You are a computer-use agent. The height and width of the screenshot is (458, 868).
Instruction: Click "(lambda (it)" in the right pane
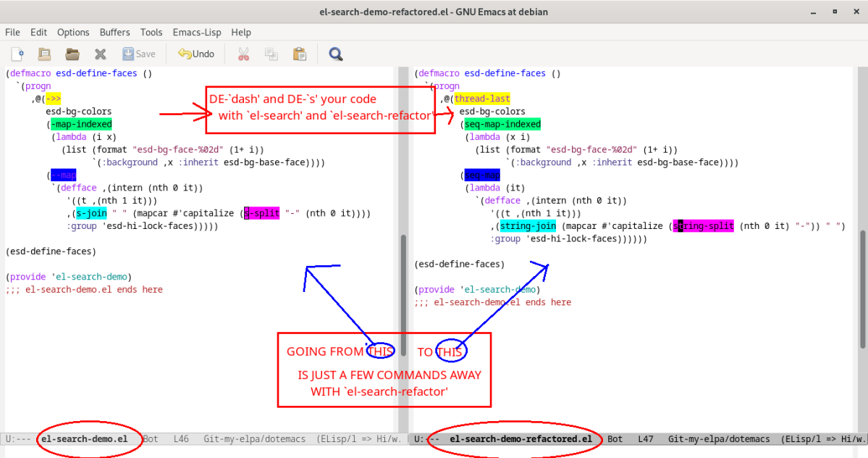coord(495,188)
